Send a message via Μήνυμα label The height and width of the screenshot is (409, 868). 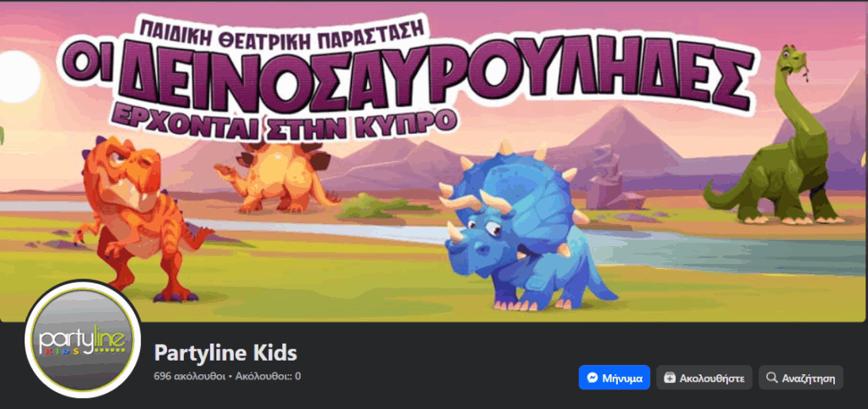(622, 379)
